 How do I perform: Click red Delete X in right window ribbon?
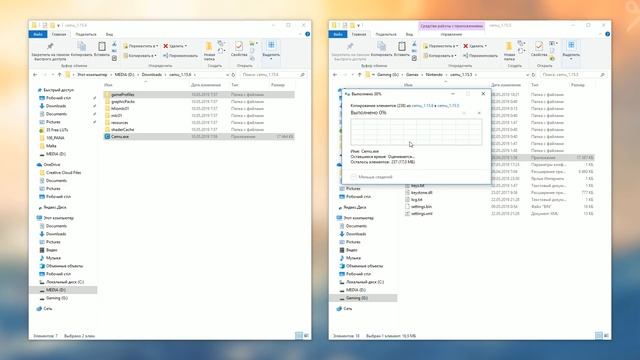466,46
